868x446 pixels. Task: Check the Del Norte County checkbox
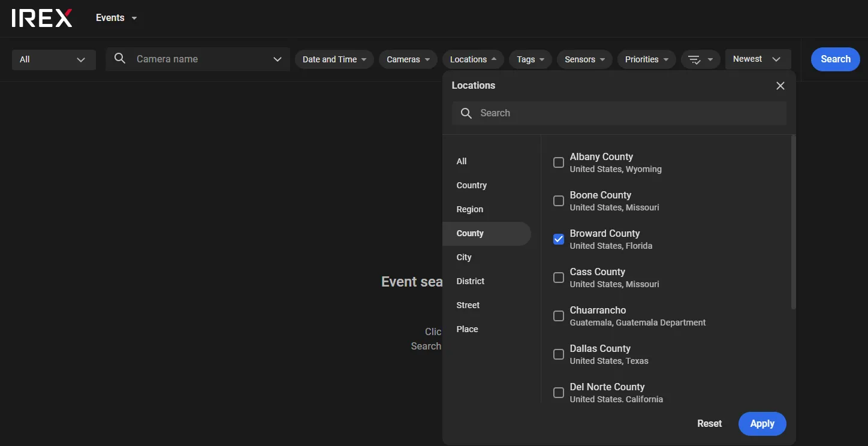(559, 393)
